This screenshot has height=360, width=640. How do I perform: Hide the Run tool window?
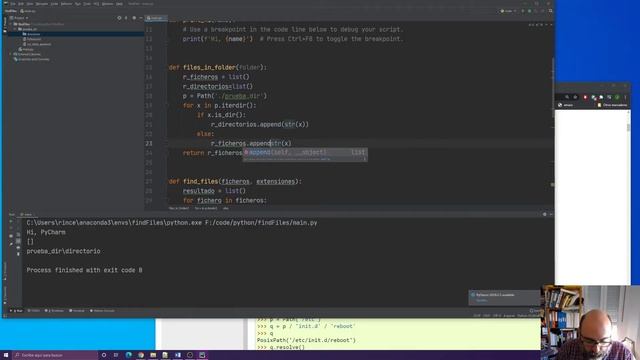click(x=551, y=214)
